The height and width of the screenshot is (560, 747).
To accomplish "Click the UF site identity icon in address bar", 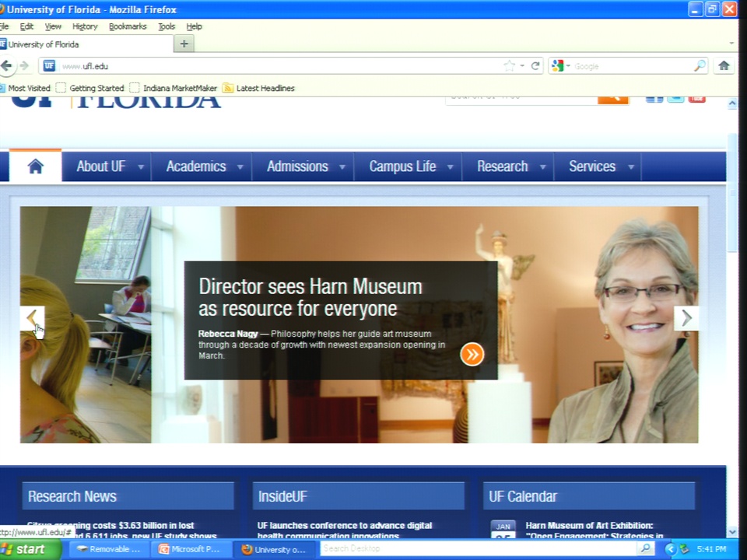I will (49, 65).
